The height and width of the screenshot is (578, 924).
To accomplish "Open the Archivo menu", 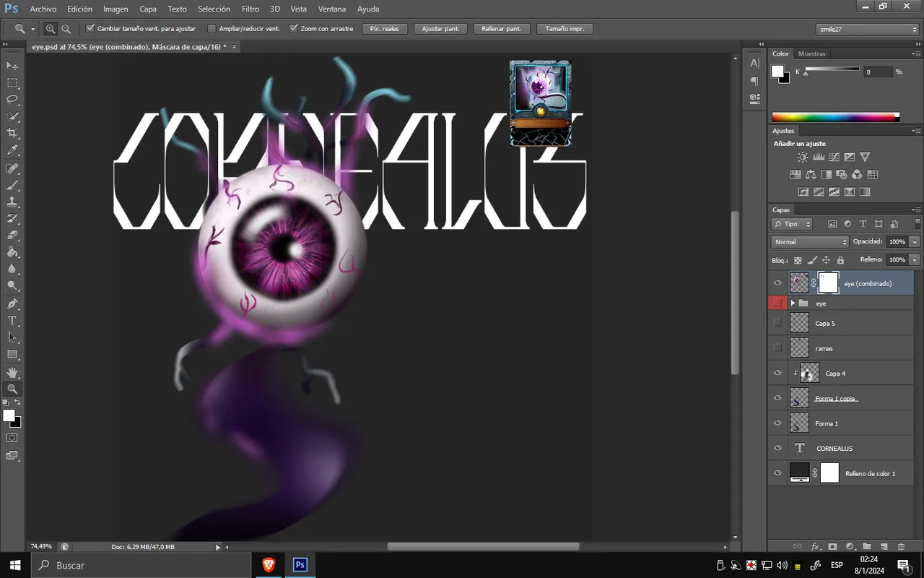I will [43, 9].
